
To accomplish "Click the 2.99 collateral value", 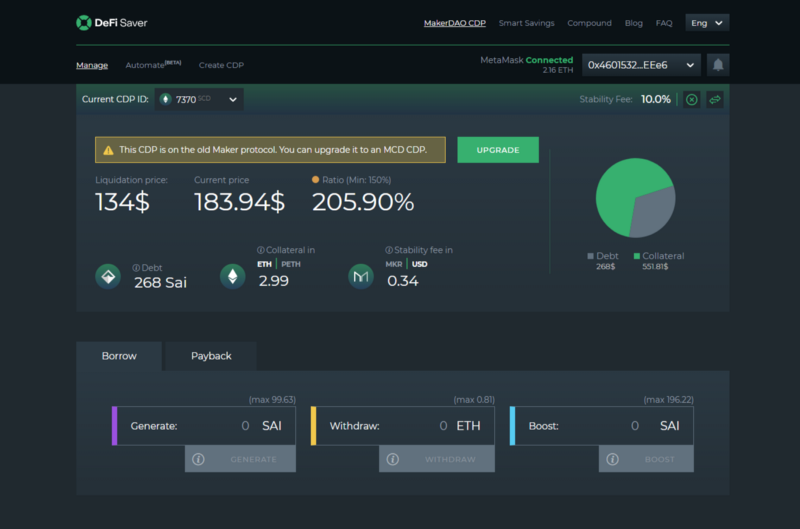I will click(x=273, y=281).
